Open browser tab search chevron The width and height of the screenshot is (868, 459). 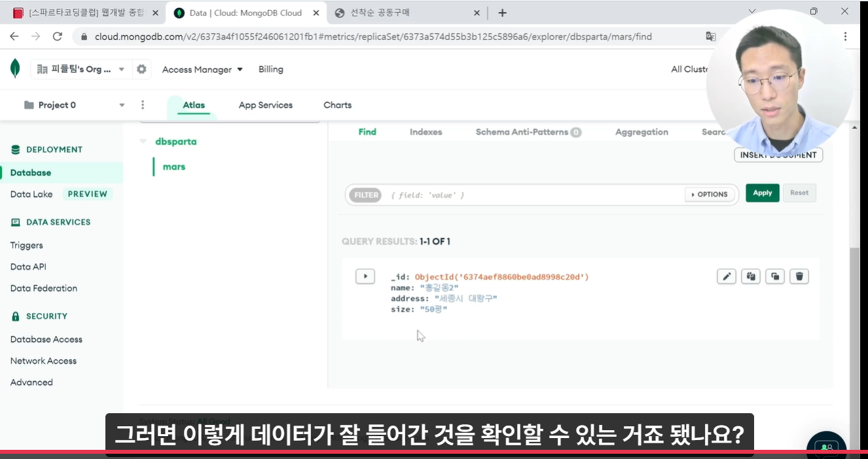[752, 12]
